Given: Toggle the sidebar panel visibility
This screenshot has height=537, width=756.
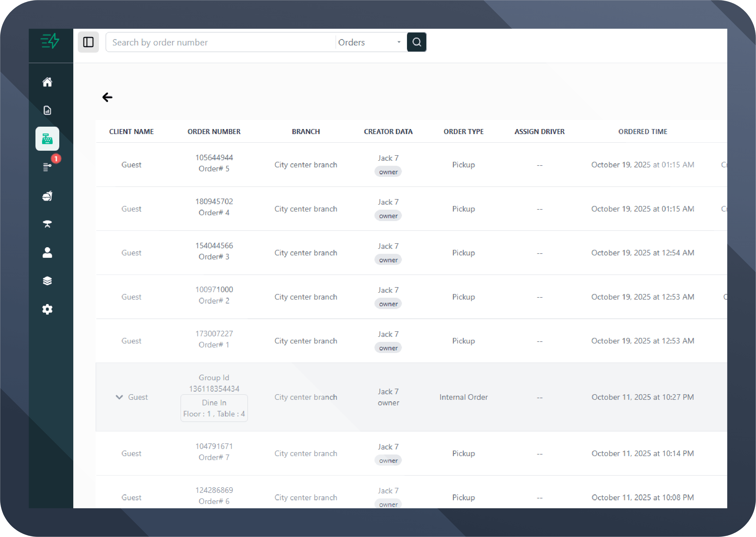Looking at the screenshot, I should point(88,42).
